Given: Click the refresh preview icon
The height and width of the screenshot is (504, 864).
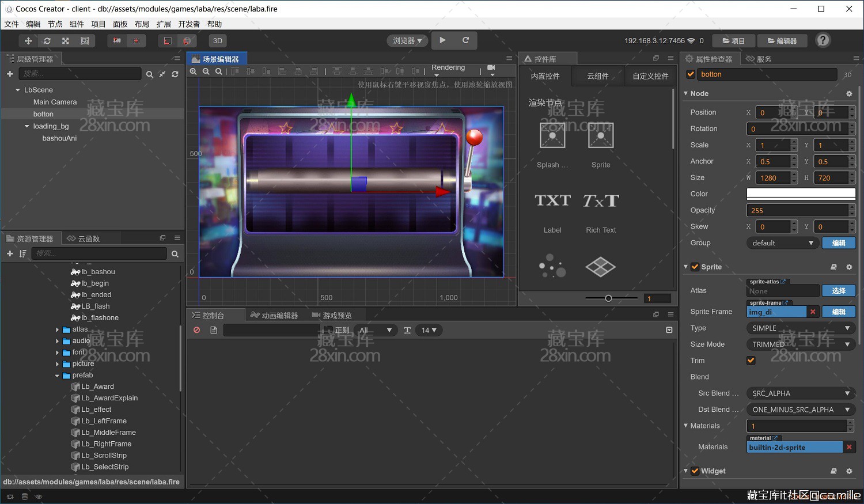Looking at the screenshot, I should 465,40.
